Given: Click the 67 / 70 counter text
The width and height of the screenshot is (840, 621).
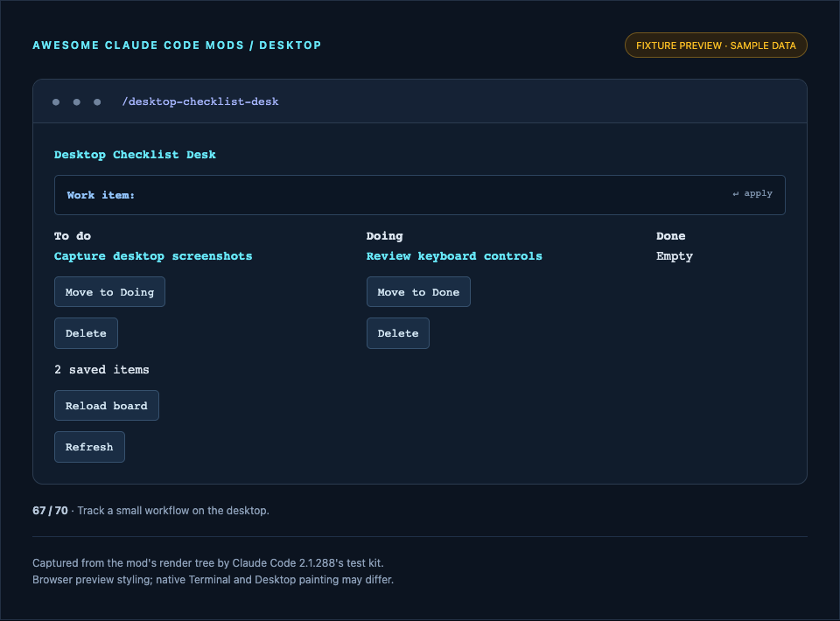Looking at the screenshot, I should tap(50, 510).
